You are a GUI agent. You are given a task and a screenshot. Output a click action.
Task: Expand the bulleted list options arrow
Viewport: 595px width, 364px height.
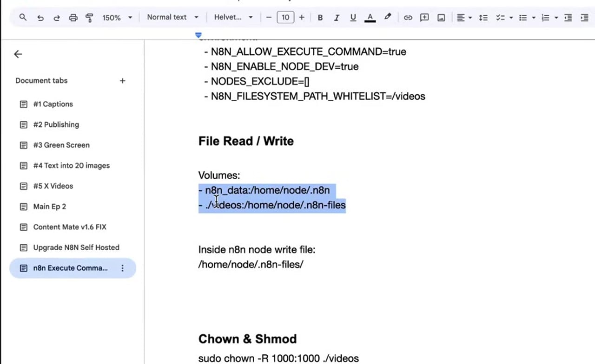[x=534, y=18]
